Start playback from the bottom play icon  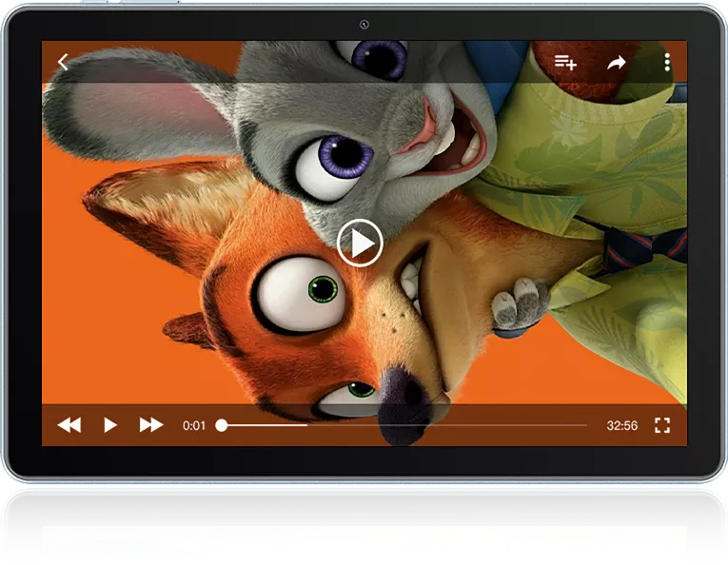[109, 425]
